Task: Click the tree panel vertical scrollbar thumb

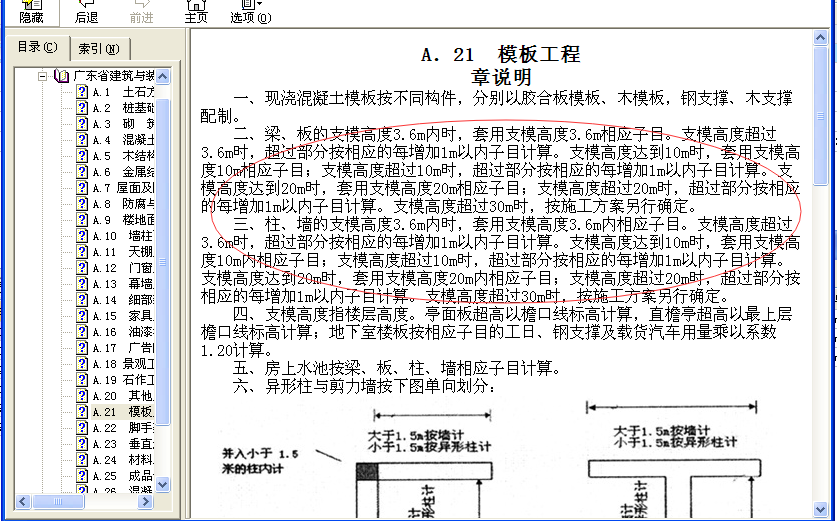Action: [163, 262]
